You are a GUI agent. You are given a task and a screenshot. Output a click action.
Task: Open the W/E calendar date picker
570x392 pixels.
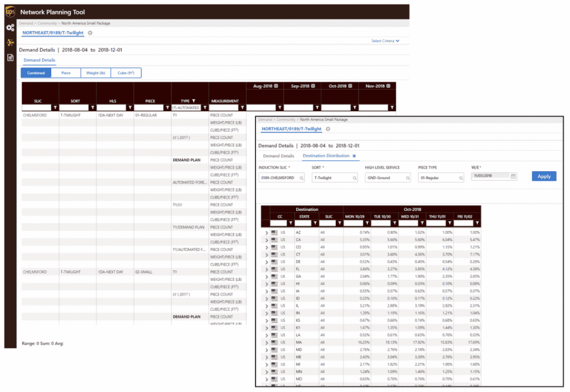513,176
